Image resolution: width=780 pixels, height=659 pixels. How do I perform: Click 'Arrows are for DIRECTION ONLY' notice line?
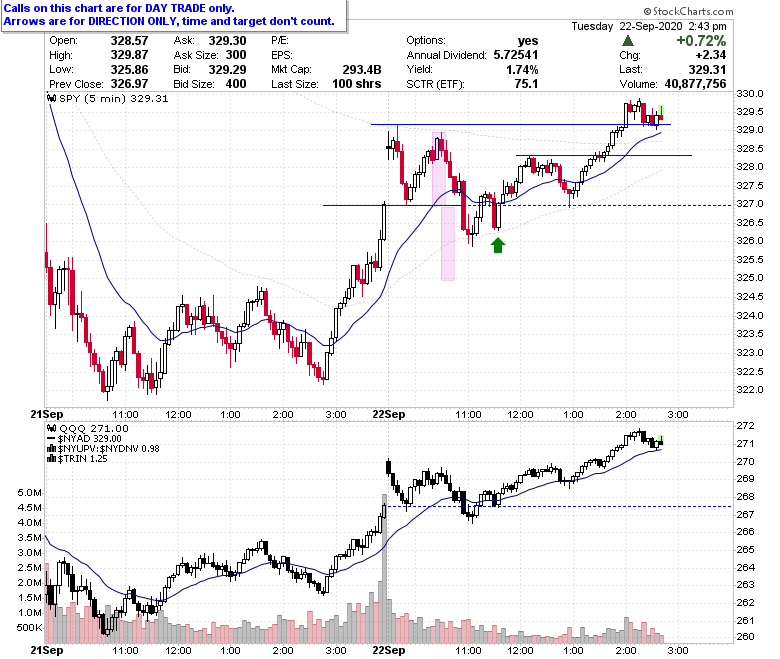click(169, 21)
